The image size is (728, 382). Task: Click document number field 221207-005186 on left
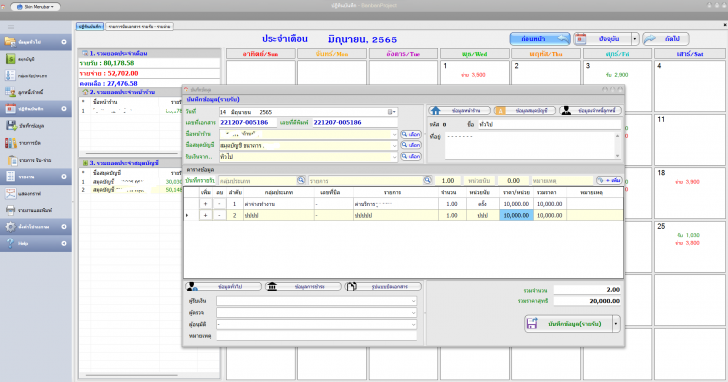tap(248, 123)
